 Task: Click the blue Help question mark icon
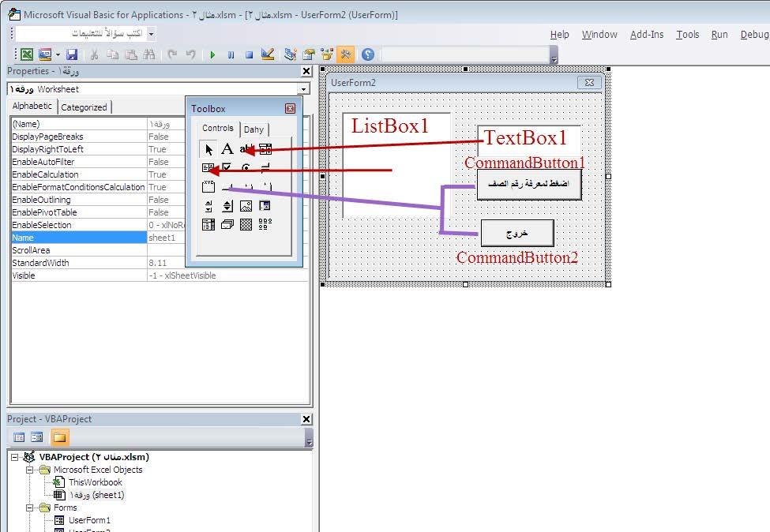click(368, 54)
